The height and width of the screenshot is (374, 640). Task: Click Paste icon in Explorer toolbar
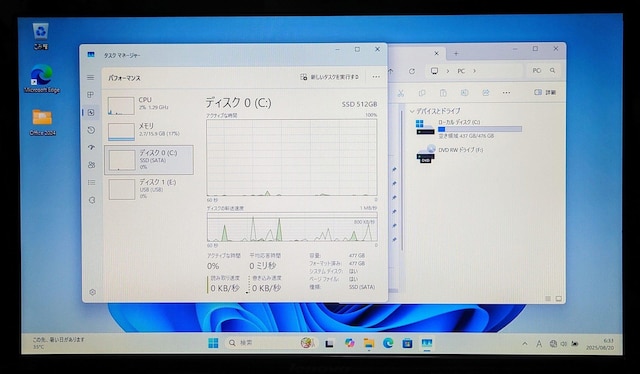coord(443,93)
